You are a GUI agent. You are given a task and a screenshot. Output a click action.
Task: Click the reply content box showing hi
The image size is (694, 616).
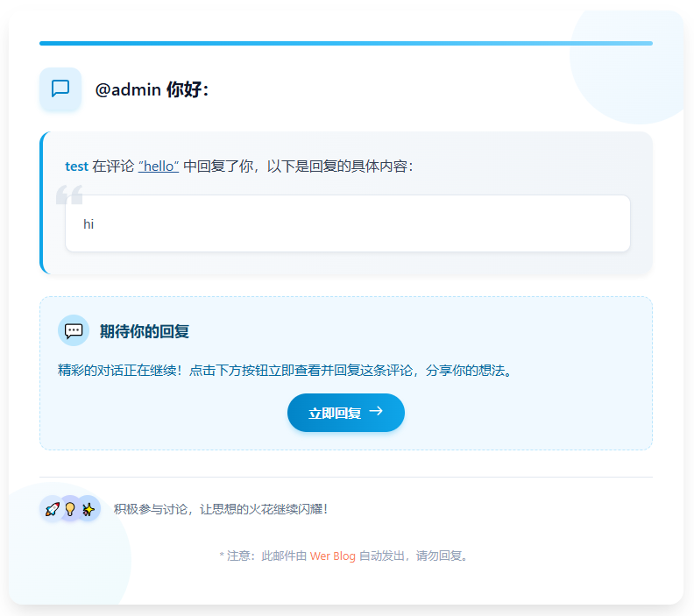[x=348, y=223]
